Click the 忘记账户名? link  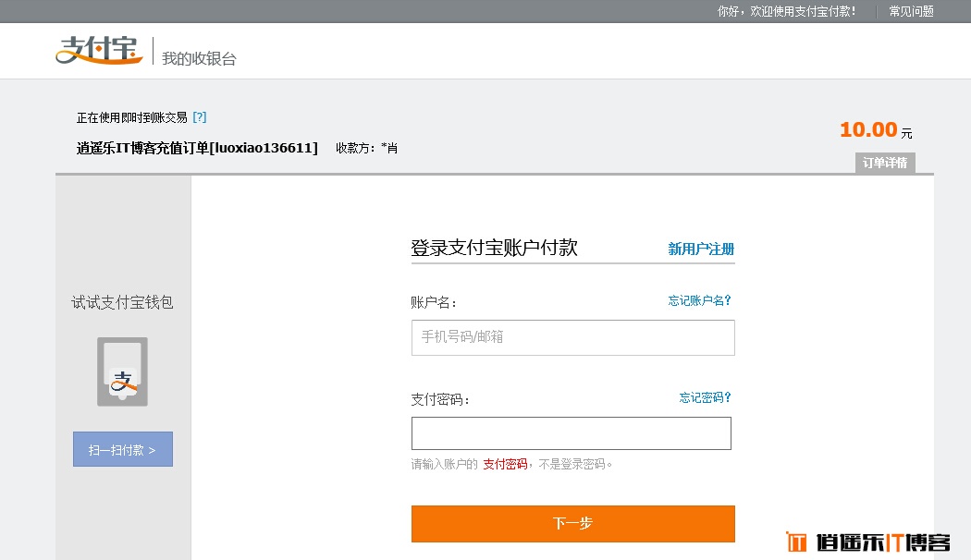point(700,300)
